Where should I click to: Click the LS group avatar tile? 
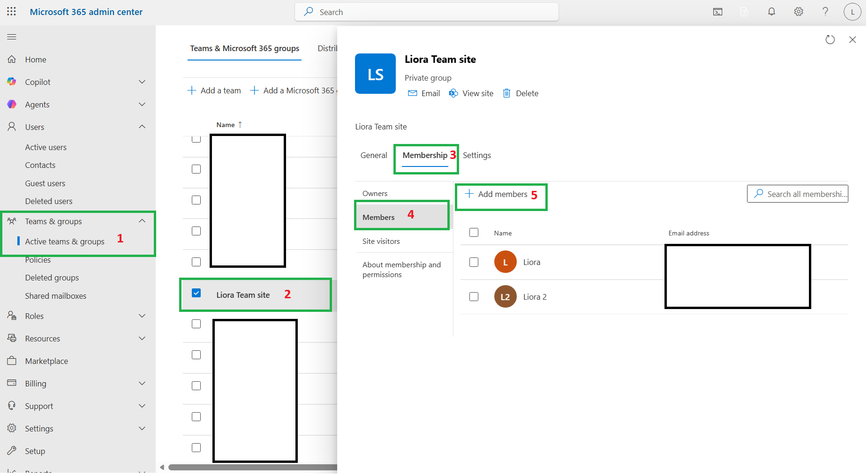375,74
